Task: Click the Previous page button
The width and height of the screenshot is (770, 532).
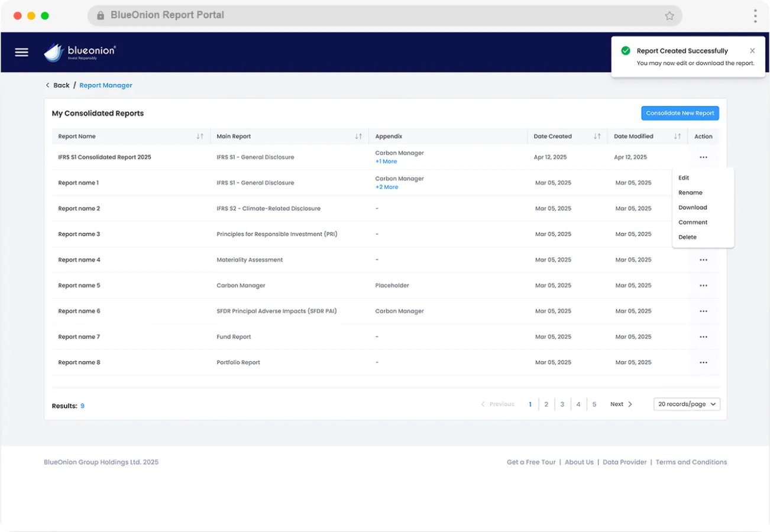Action: pos(497,404)
